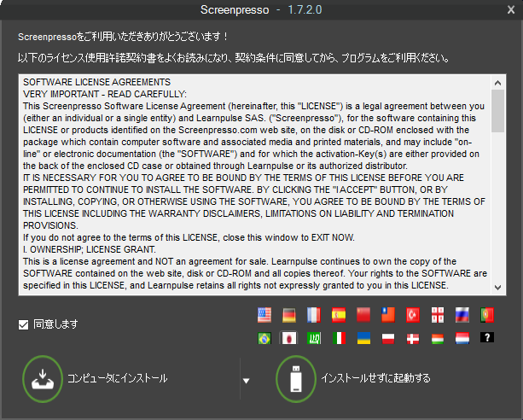Viewport: 523px width, 420px height.
Task: Click the 'I. OWNERSHIP; LICENSE GRANT.' line
Action: 90,249
